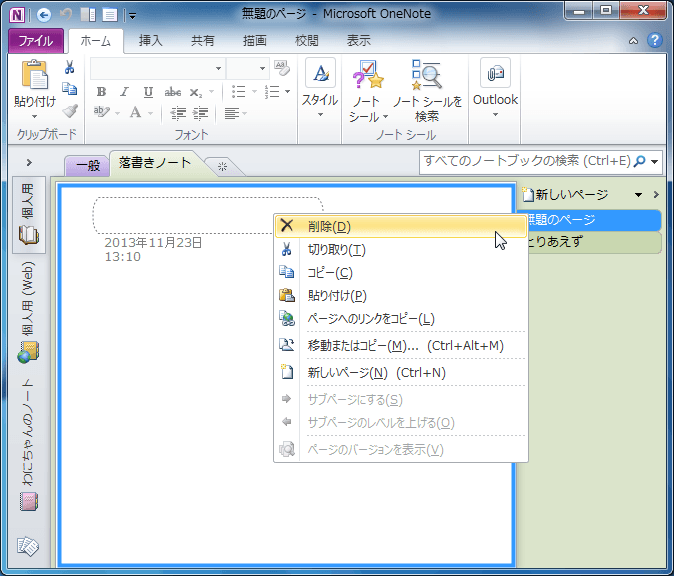Click the bulleted list icon
The image size is (674, 576).
(x=239, y=91)
